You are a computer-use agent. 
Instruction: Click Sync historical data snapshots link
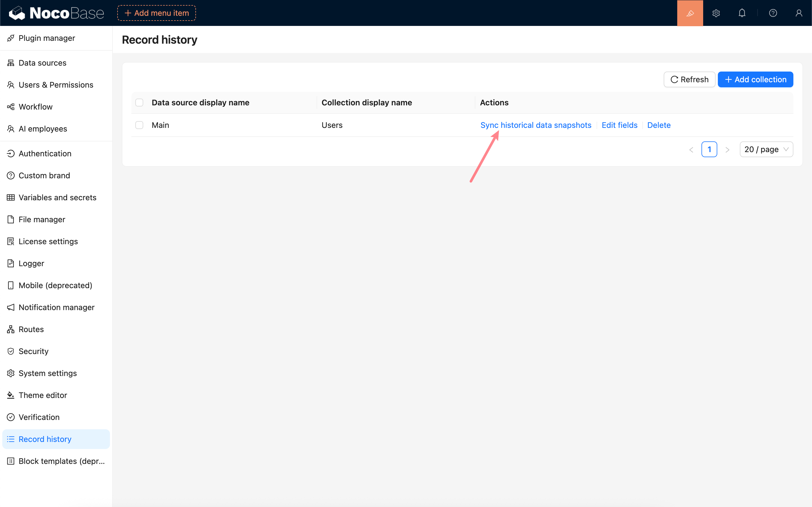(x=535, y=125)
